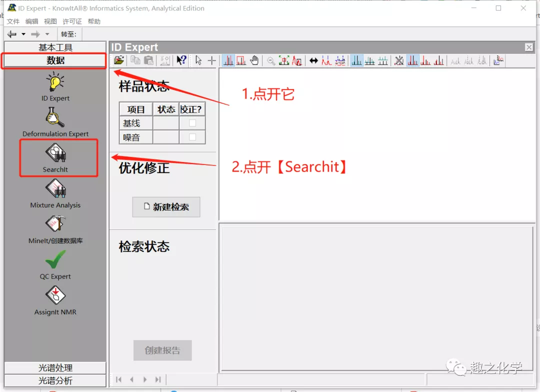Open the AssignIt NMR tool
Viewport: 540px width, 392px height.
(x=55, y=300)
